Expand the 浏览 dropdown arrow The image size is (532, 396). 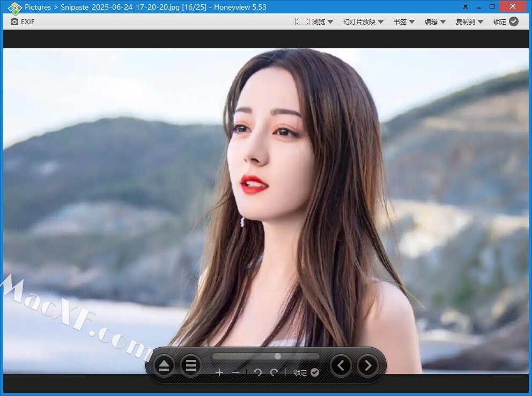[330, 22]
